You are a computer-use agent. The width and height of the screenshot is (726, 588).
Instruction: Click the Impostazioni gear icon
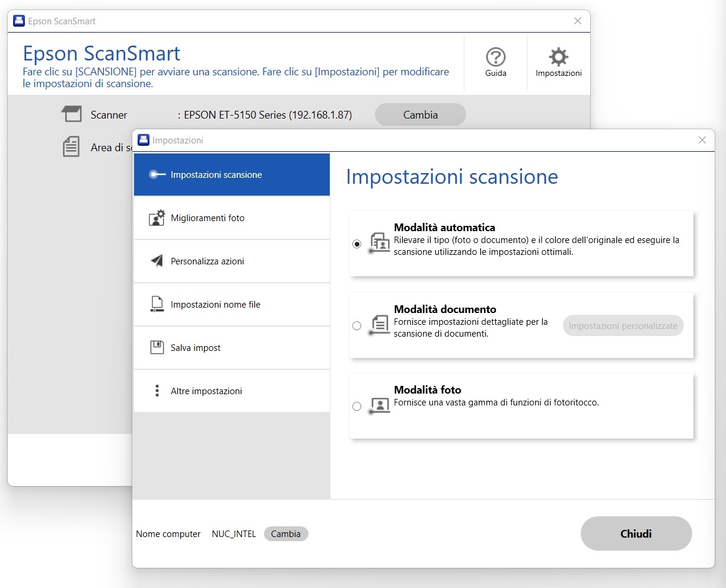coord(558,57)
